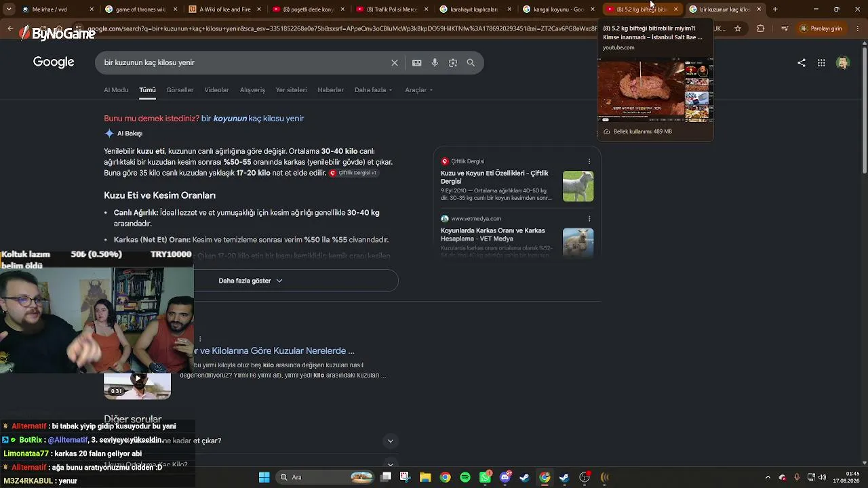The image size is (868, 488).
Task: Expand AI overview with 'Daha fazla göster'
Action: (251, 281)
